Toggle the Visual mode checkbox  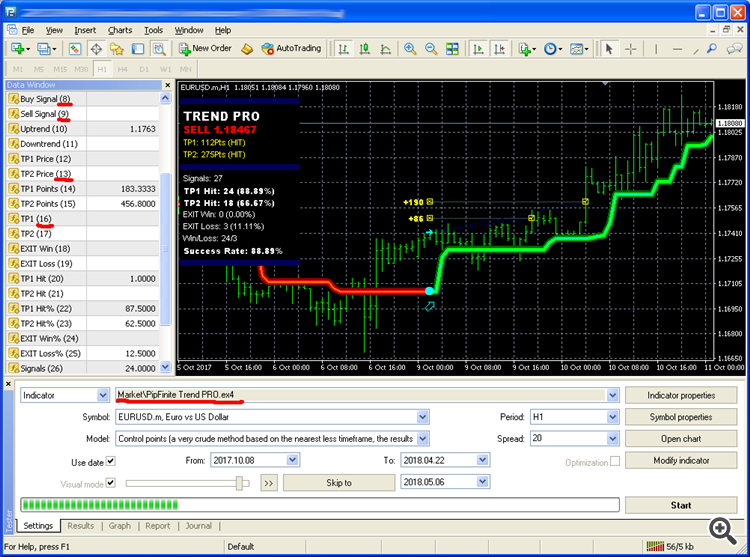click(110, 483)
